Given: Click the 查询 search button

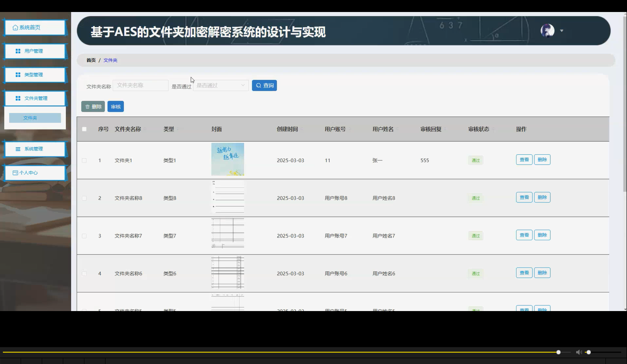Looking at the screenshot, I should tap(264, 85).
